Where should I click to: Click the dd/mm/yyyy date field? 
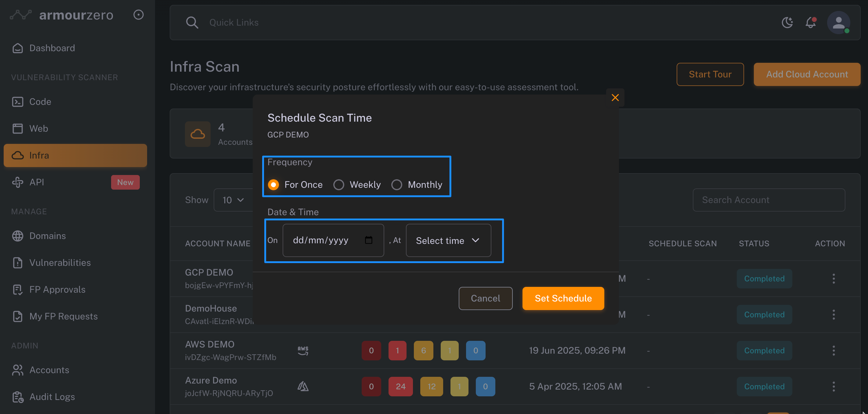pos(321,240)
